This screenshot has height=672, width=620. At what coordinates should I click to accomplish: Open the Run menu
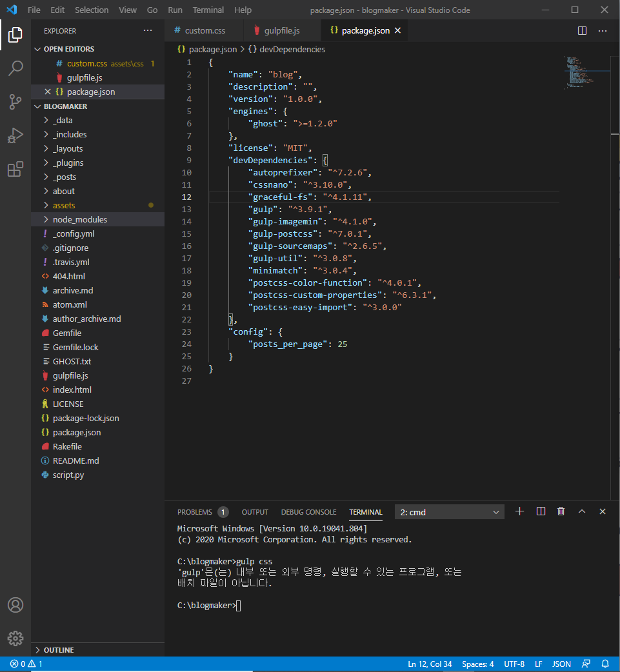[175, 10]
